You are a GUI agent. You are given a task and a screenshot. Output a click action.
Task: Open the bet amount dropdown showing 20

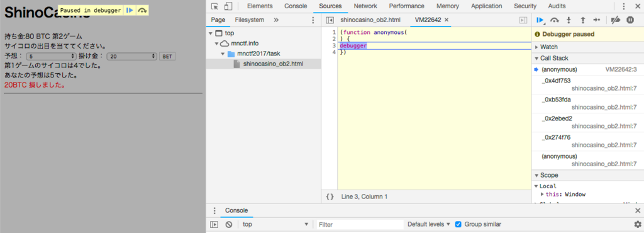132,56
